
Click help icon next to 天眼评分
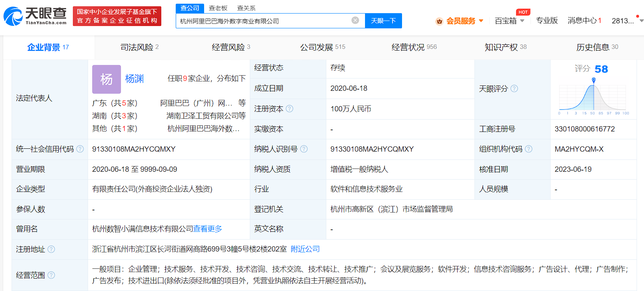pyautogui.click(x=514, y=89)
